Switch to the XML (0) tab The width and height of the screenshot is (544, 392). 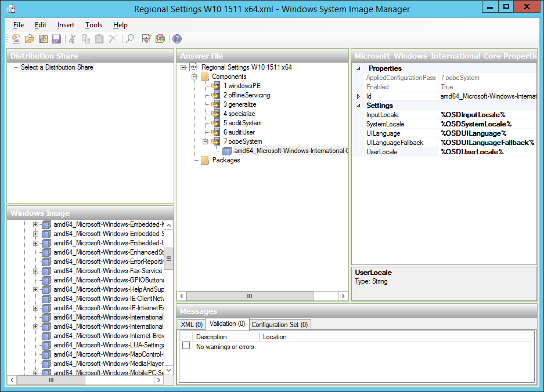tap(192, 324)
